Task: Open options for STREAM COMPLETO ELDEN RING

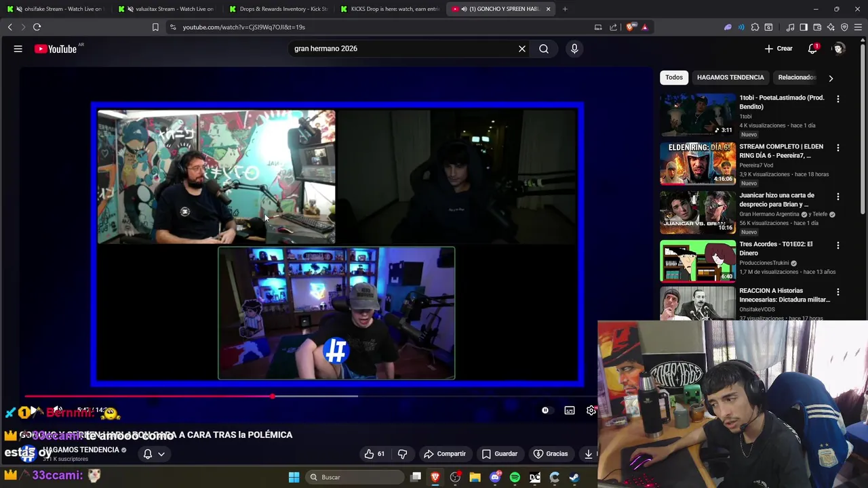Action: coord(838,148)
